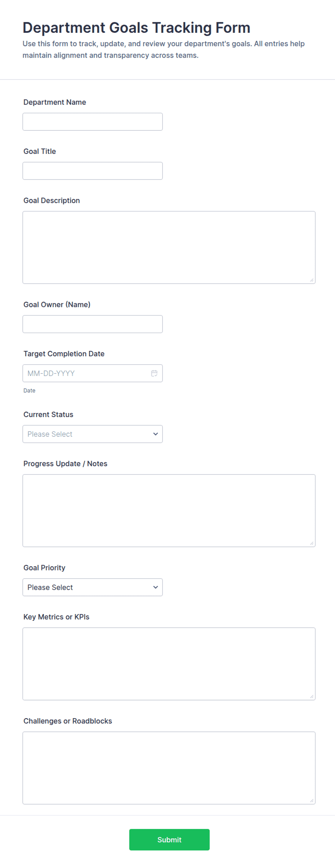Click the MM-DD-YYYY date input
Screen dimensions: 335x868
point(93,373)
